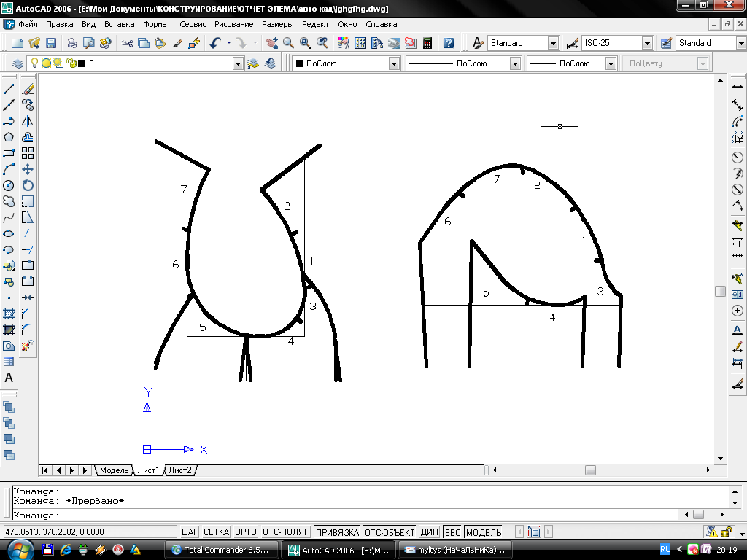Open the ISO-25 dimension style dropdown
747x560 pixels.
click(647, 43)
